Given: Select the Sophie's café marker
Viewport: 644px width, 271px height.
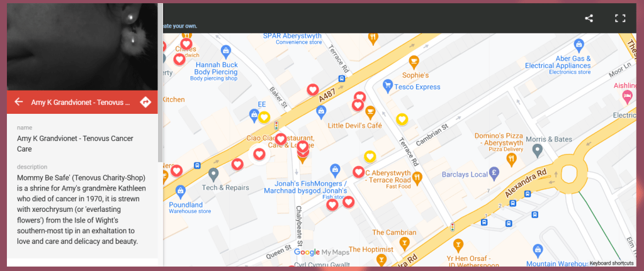Looking at the screenshot, I should click(x=414, y=62).
